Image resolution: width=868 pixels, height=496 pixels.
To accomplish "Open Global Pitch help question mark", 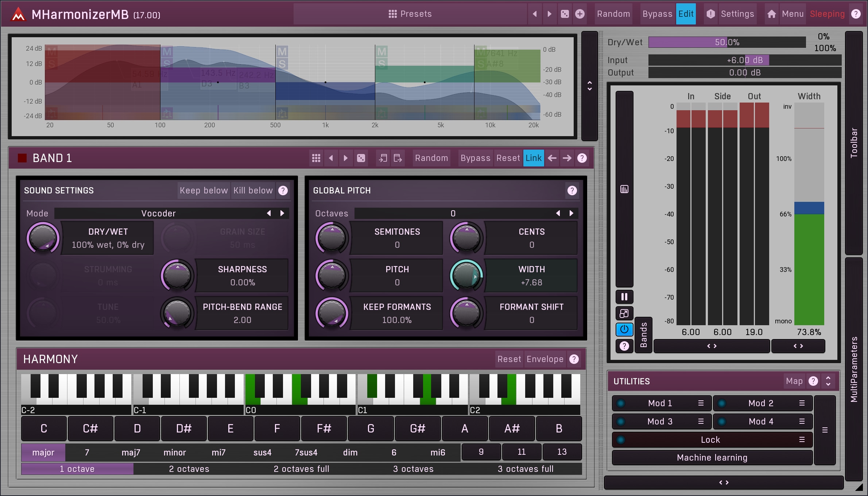I will click(572, 191).
